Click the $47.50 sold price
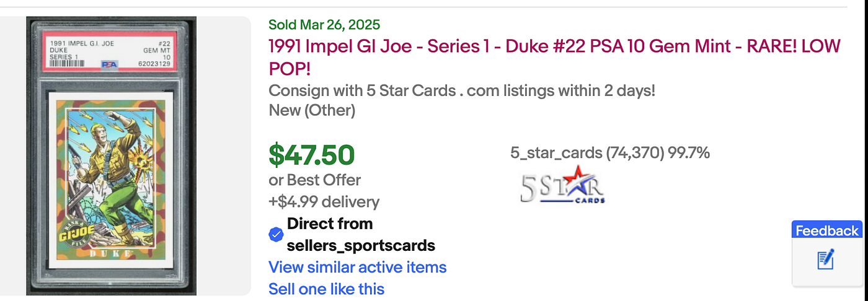868x301 pixels. (311, 155)
